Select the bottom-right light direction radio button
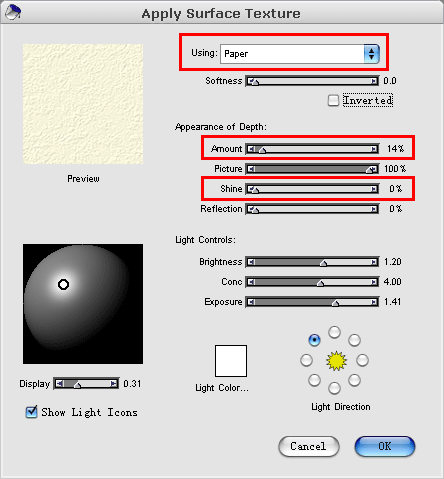This screenshot has height=479, width=444. pyautogui.click(x=354, y=380)
